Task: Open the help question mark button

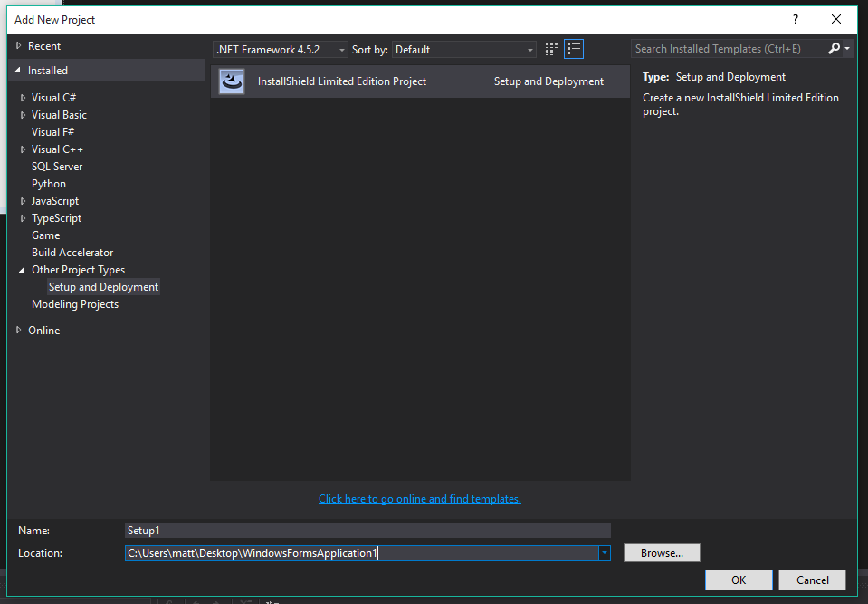Action: click(796, 19)
